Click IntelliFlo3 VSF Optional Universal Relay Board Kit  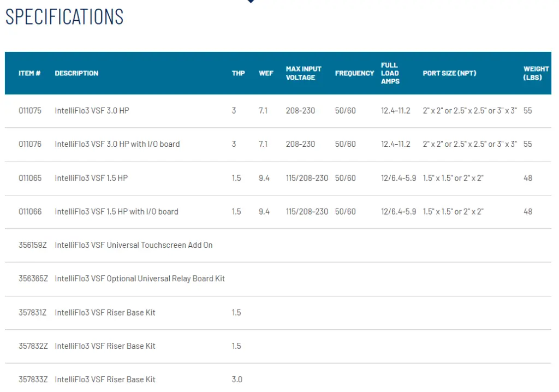[x=140, y=278]
